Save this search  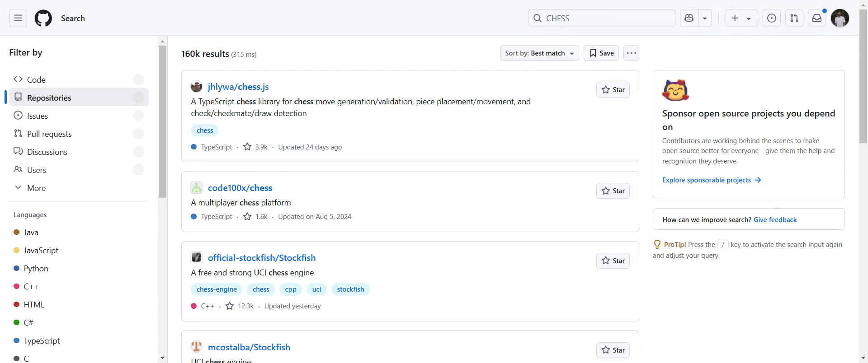(x=601, y=53)
